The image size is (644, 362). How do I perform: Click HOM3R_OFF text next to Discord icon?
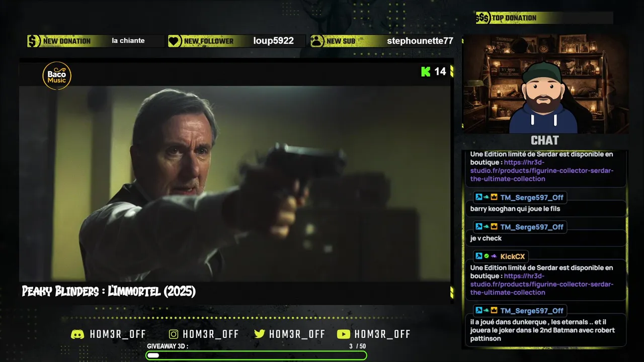coord(118,334)
